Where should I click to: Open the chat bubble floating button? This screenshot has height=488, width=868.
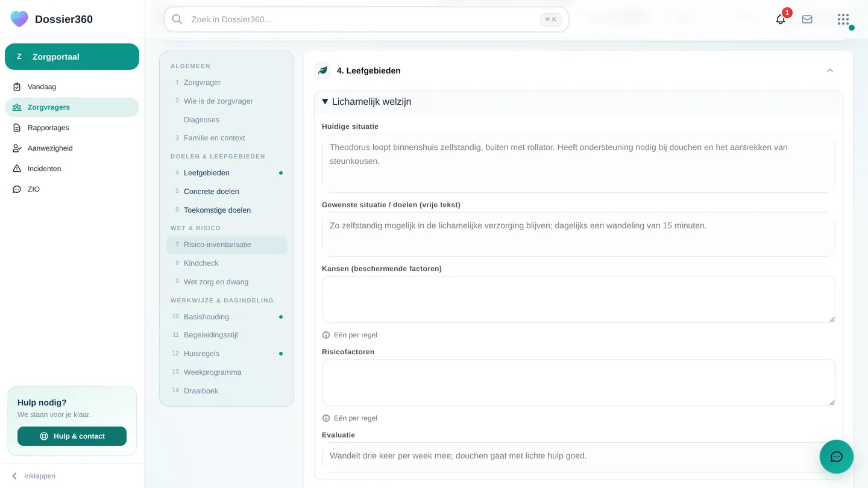coord(837,457)
